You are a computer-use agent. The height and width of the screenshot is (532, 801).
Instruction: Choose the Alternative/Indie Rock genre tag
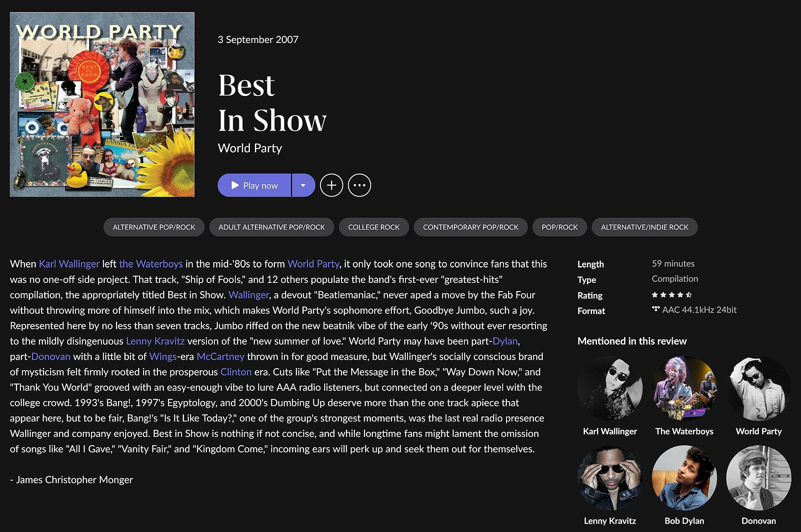pos(645,227)
